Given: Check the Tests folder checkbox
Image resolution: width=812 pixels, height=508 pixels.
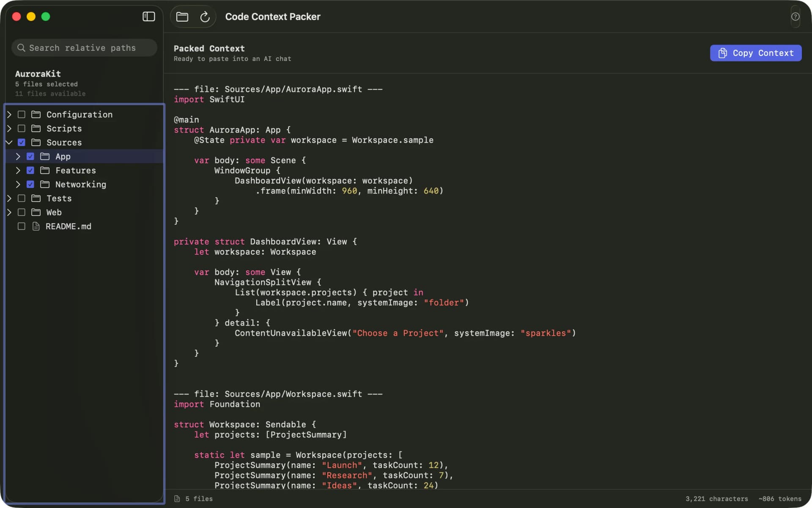Looking at the screenshot, I should point(22,198).
